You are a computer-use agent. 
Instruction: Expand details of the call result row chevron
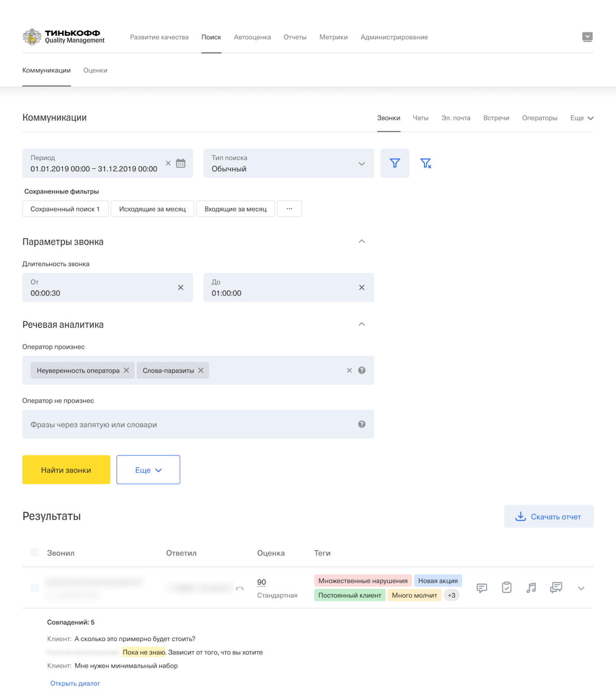[581, 588]
